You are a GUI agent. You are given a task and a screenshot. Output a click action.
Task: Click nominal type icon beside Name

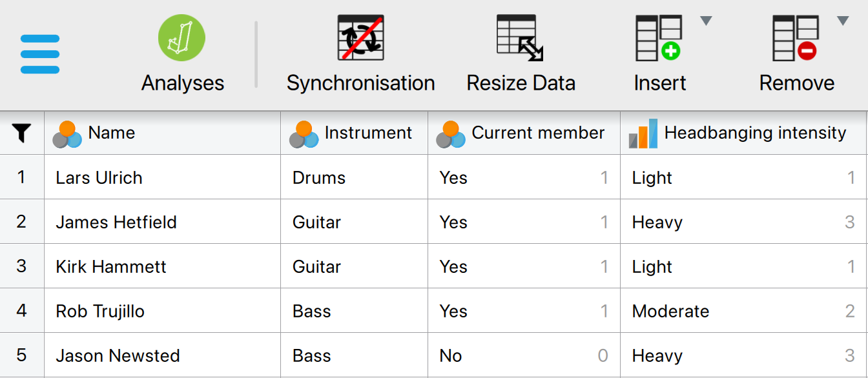pos(67,134)
